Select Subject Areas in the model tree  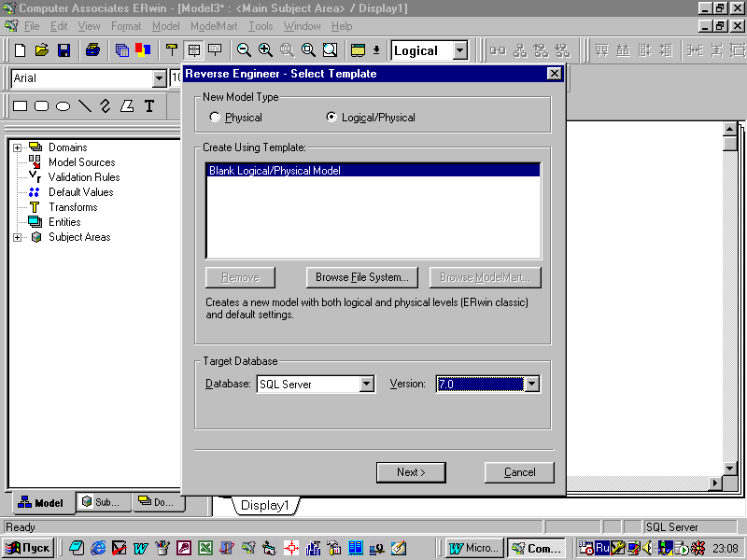pyautogui.click(x=79, y=237)
